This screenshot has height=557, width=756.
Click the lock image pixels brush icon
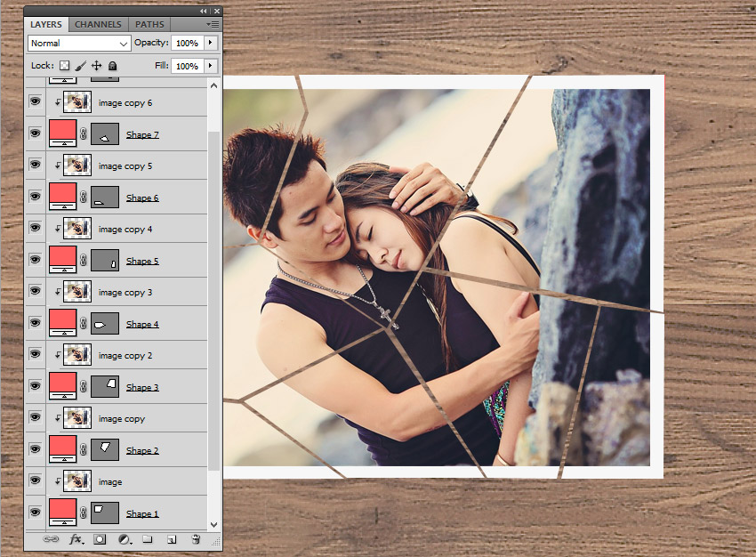80,66
